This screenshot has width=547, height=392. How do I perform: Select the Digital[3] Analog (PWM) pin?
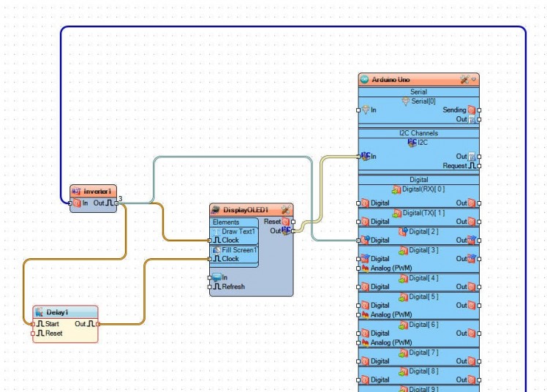358,268
